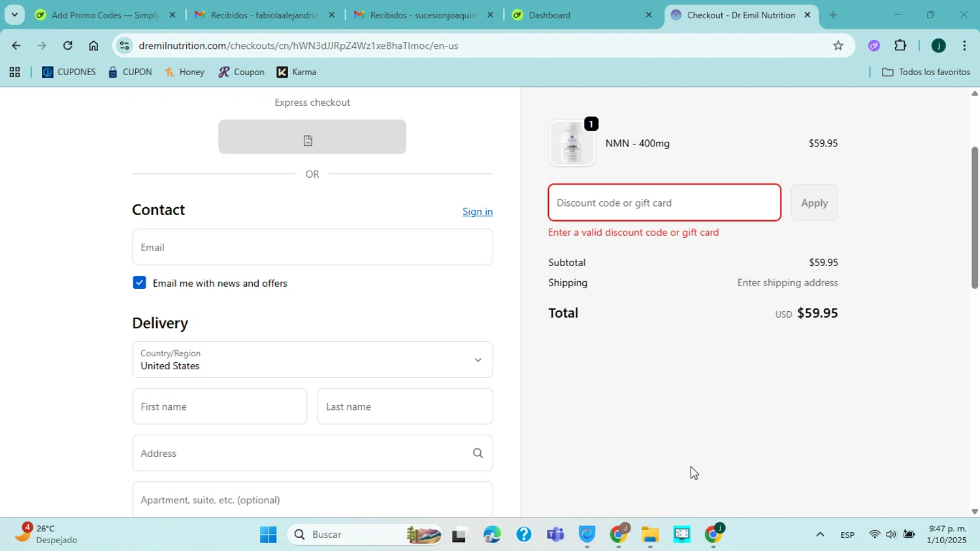This screenshot has height=551, width=980.
Task: Open the Honey bookmark
Action: (185, 73)
